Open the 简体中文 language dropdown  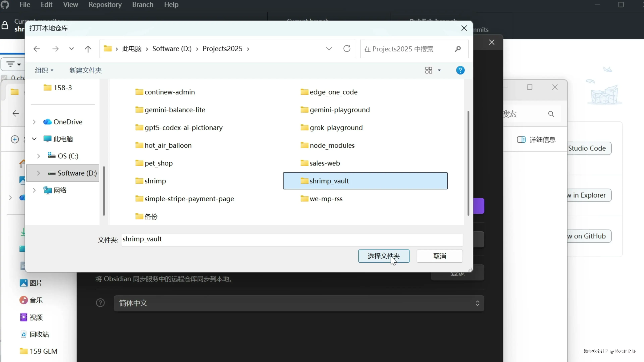point(299,303)
